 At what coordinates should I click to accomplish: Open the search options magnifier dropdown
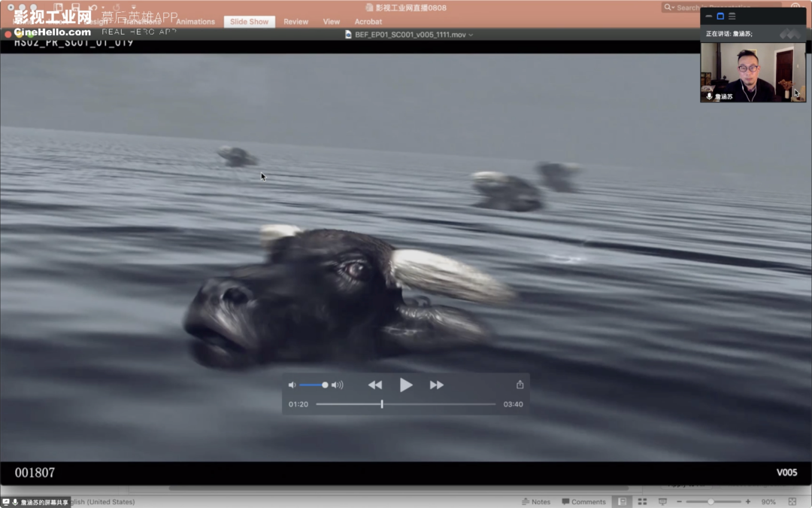coord(668,8)
